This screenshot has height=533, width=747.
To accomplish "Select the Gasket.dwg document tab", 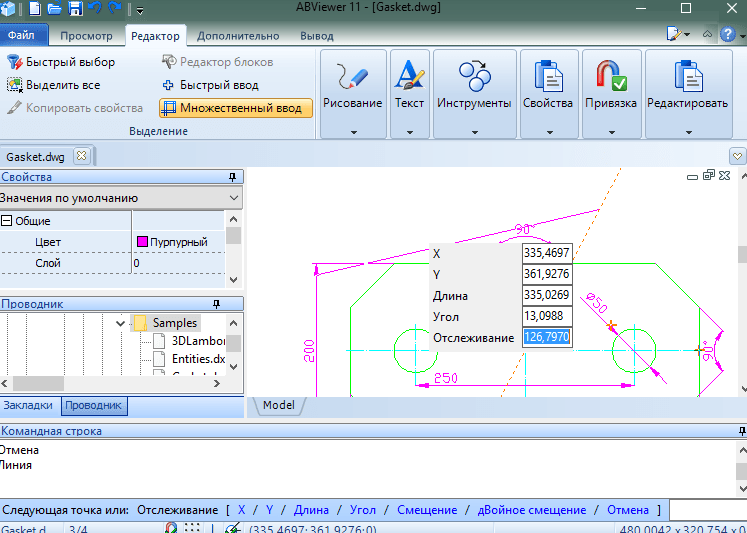I will [x=35, y=157].
